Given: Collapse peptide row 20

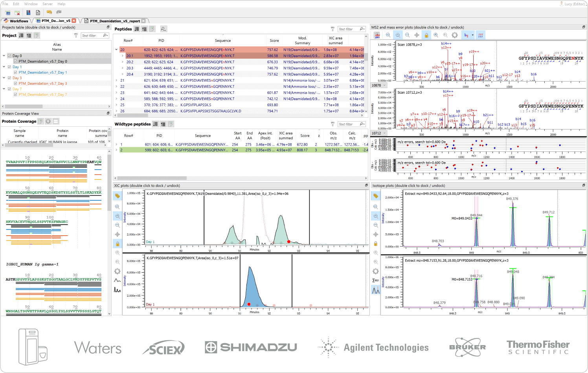Looking at the screenshot, I should pyautogui.click(x=116, y=50).
